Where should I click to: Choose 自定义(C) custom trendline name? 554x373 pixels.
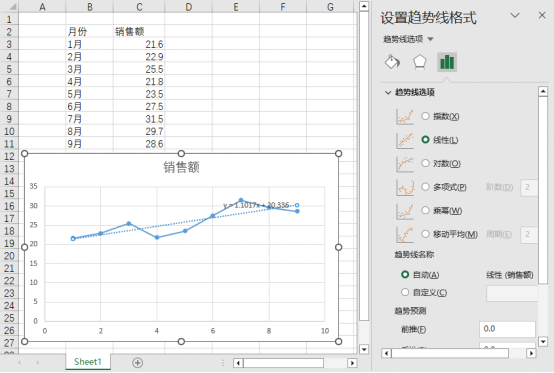[x=405, y=292]
